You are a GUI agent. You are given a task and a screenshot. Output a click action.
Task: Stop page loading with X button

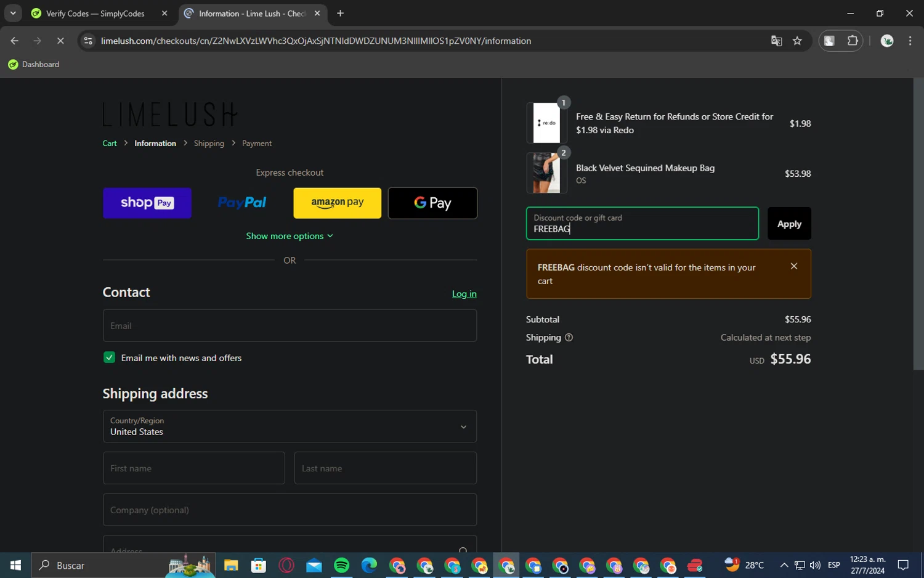pos(60,41)
